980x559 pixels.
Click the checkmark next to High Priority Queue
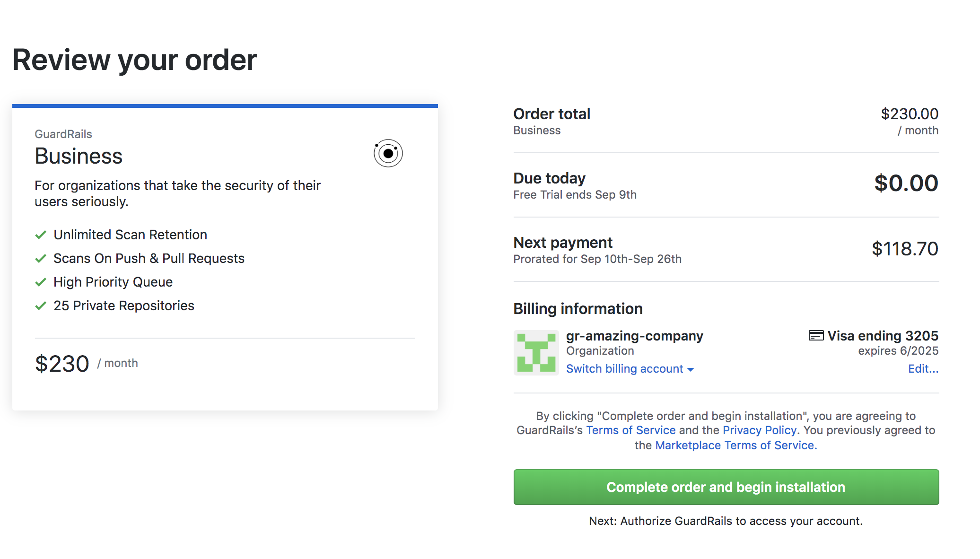tap(41, 282)
